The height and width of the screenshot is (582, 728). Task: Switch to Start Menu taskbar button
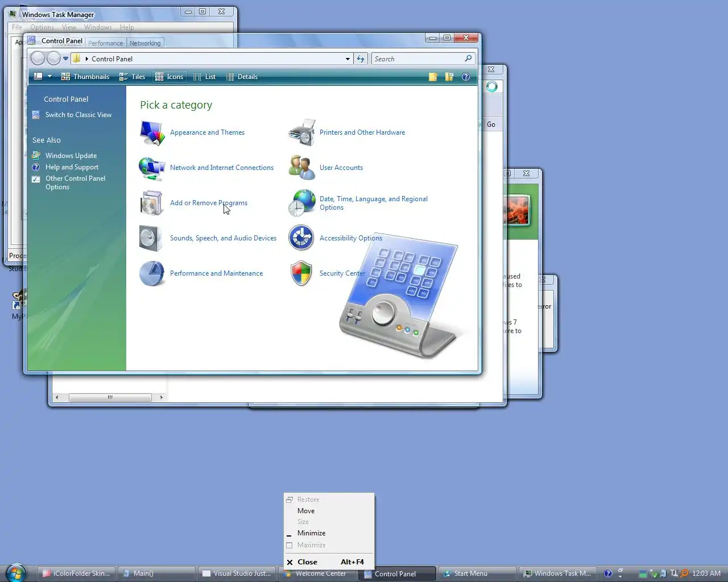478,573
